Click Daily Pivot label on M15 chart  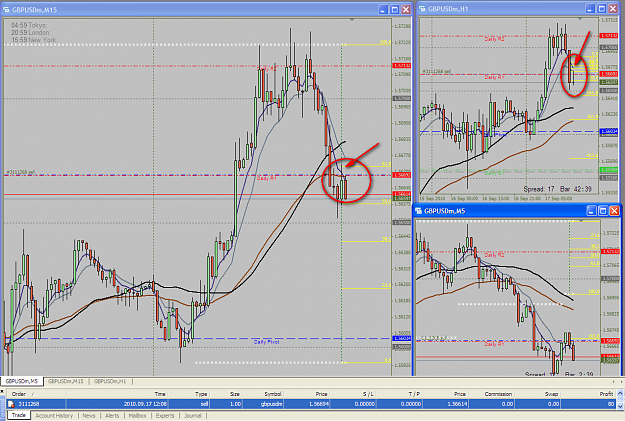pyautogui.click(x=267, y=342)
